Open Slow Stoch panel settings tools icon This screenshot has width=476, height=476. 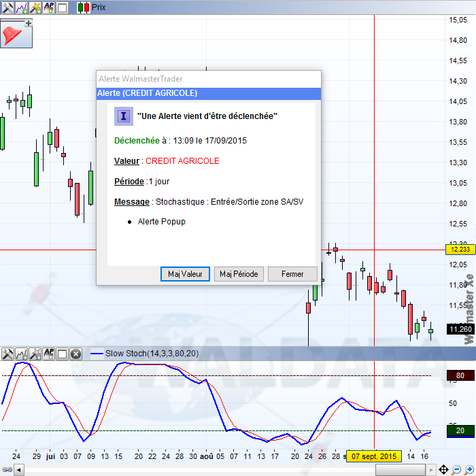[x=7, y=354]
